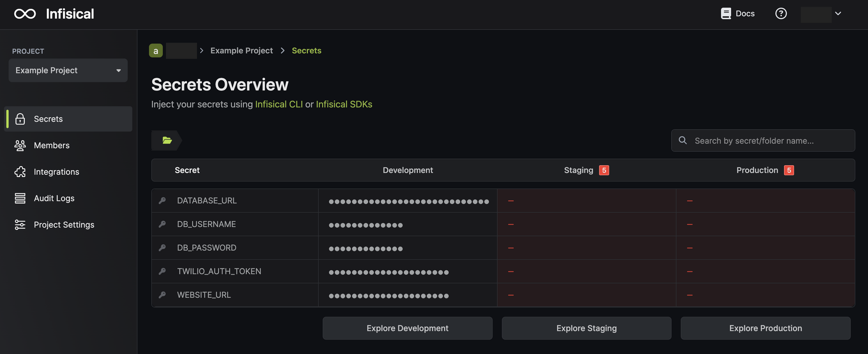Screen dimensions: 868x354
Task: Click the Staging missing secrets badge
Action: click(604, 170)
